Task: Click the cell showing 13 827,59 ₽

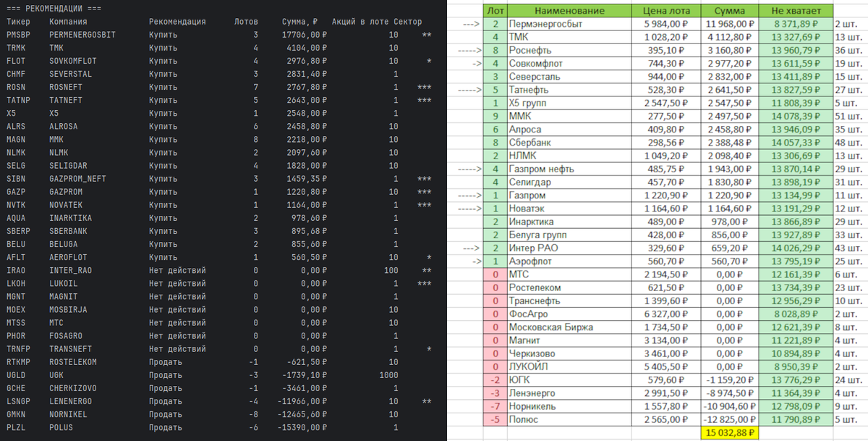Action: click(796, 90)
